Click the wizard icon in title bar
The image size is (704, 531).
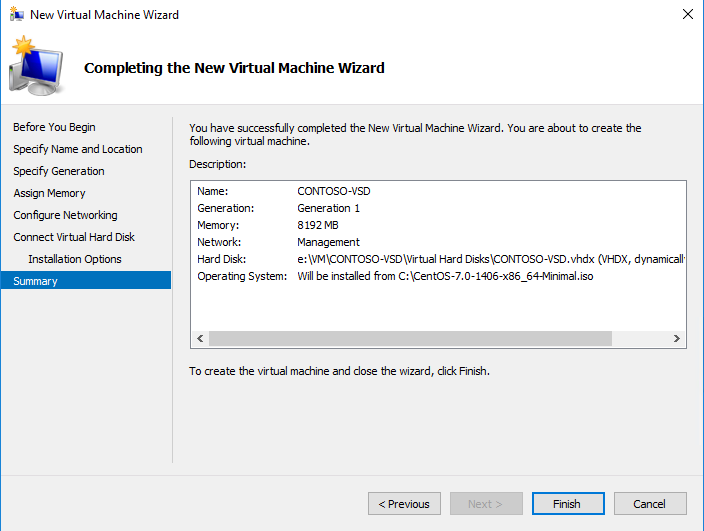pyautogui.click(x=15, y=15)
